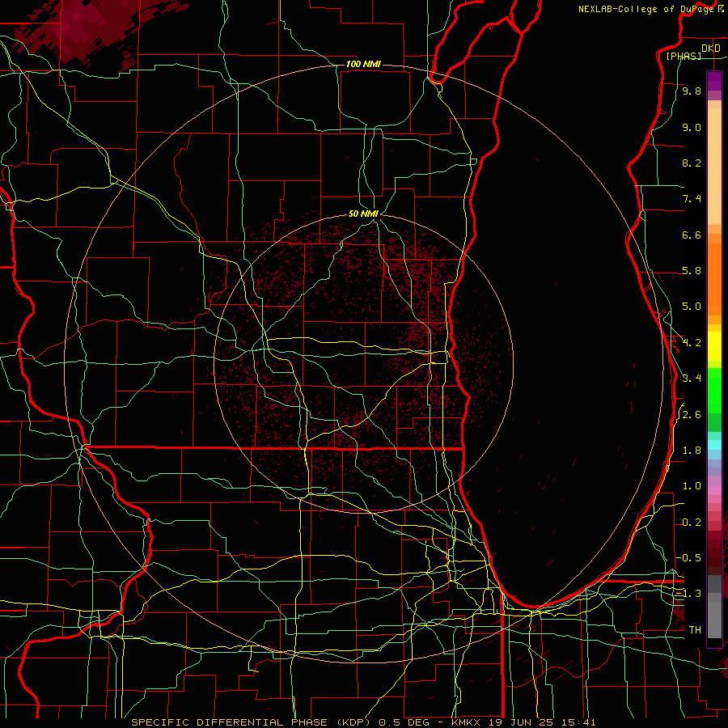728x728 pixels.
Task: Select the -0.5 value on color scale
Action: (688, 558)
